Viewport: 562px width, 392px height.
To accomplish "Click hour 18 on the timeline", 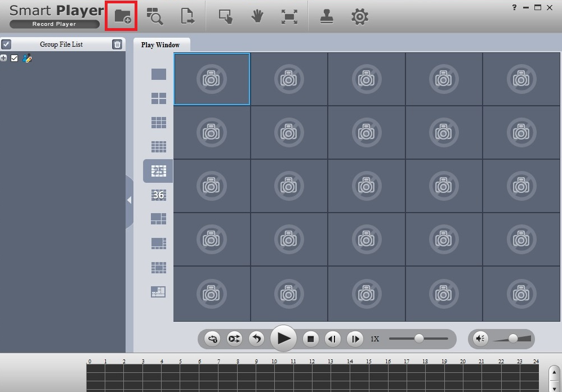I will 425,362.
